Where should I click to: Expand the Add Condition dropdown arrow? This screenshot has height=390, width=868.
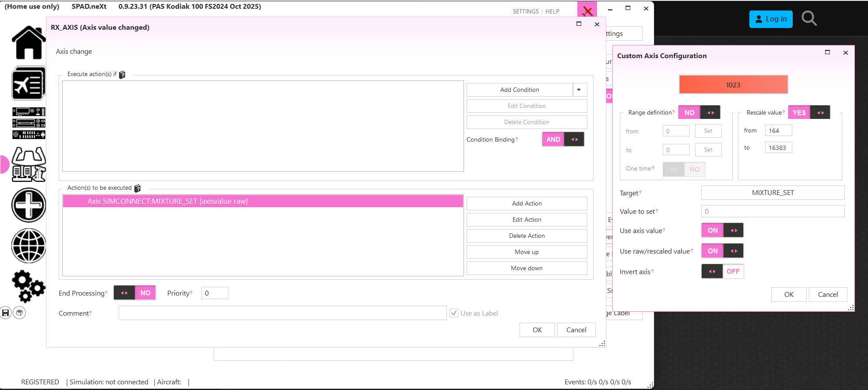579,90
